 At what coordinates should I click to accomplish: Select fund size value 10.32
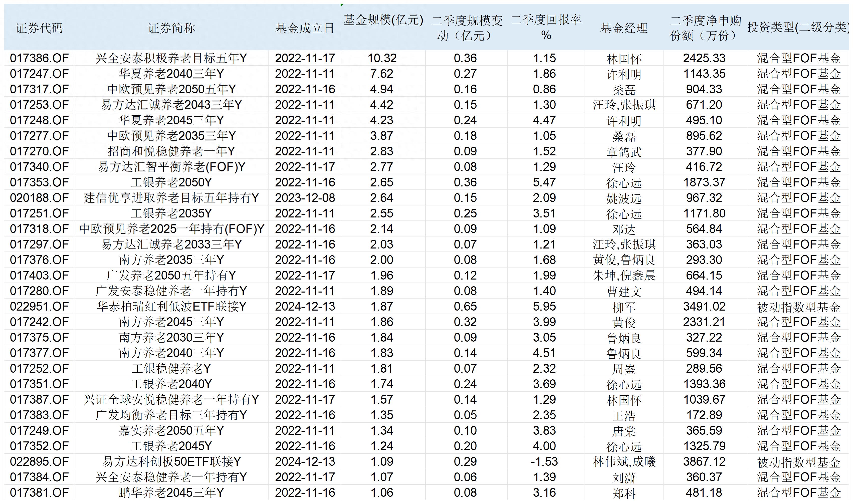point(382,58)
